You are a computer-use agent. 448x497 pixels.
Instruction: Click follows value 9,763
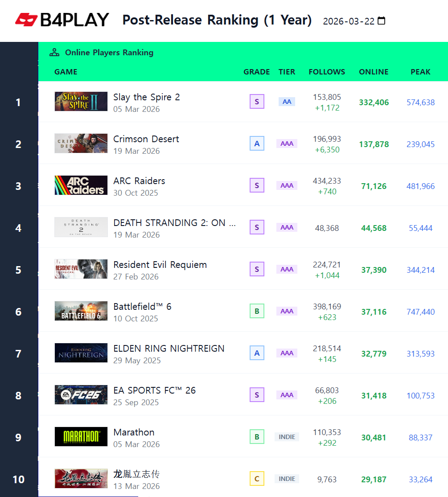click(x=327, y=479)
